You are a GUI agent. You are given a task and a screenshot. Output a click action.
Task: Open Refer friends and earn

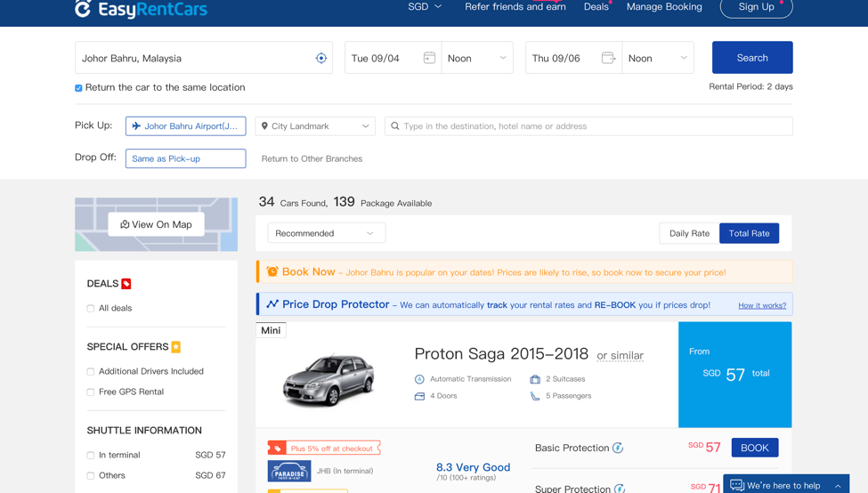click(515, 6)
